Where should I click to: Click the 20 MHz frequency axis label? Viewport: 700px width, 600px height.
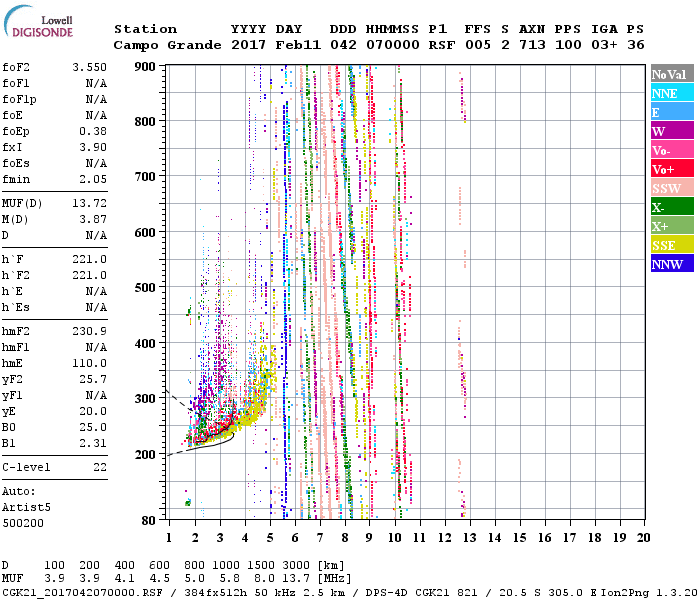[643, 538]
